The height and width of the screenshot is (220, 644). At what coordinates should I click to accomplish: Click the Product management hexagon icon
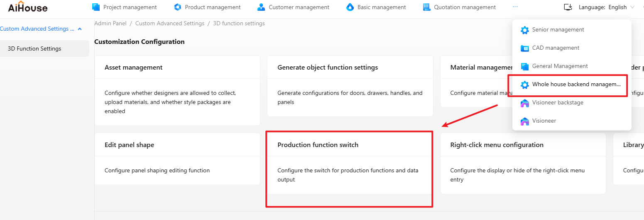[x=178, y=7]
